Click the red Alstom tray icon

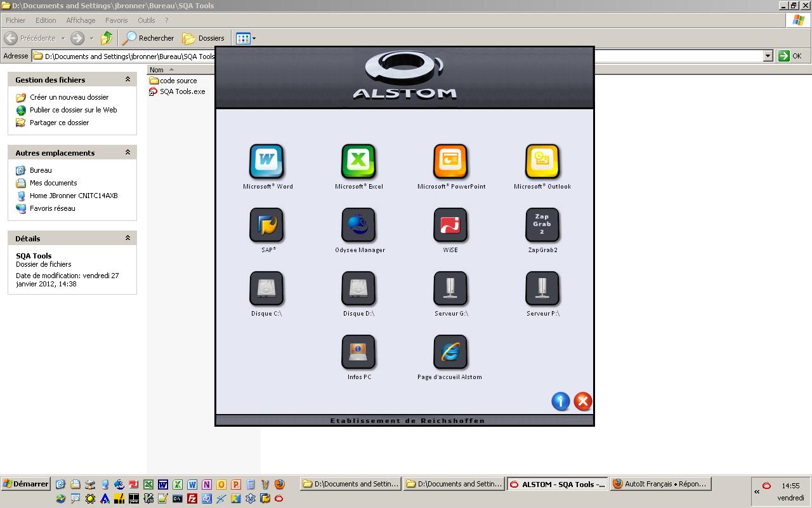pyautogui.click(x=766, y=486)
